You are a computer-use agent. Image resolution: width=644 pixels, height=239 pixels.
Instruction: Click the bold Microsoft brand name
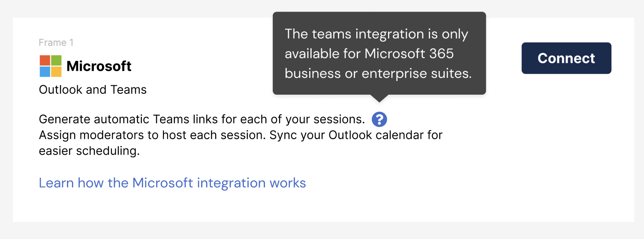(99, 66)
